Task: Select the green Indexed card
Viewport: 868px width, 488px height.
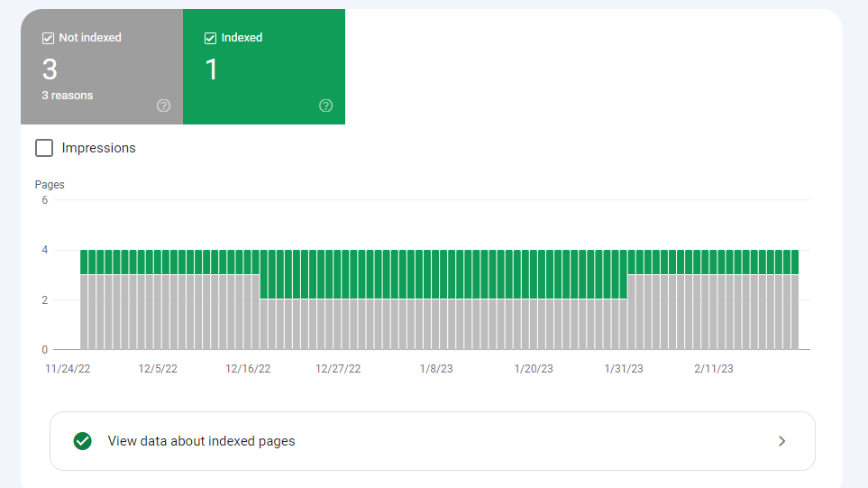Action: coord(264,67)
